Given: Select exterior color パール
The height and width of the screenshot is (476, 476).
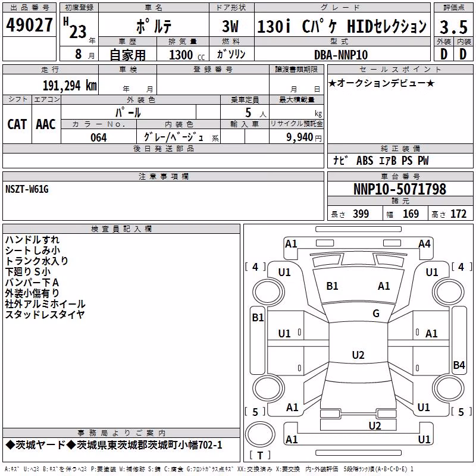Looking at the screenshot, I should tap(128, 112).
